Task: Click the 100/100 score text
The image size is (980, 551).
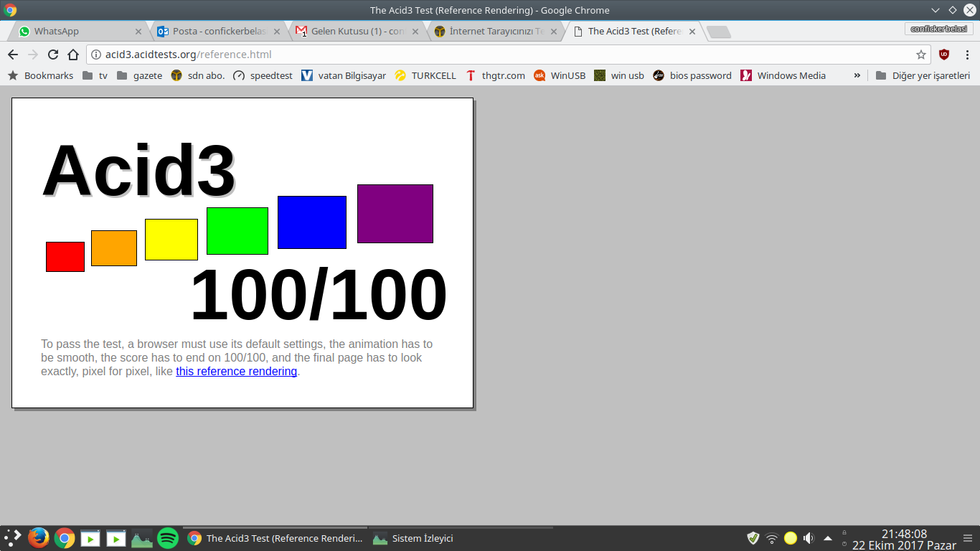Action: tap(319, 295)
